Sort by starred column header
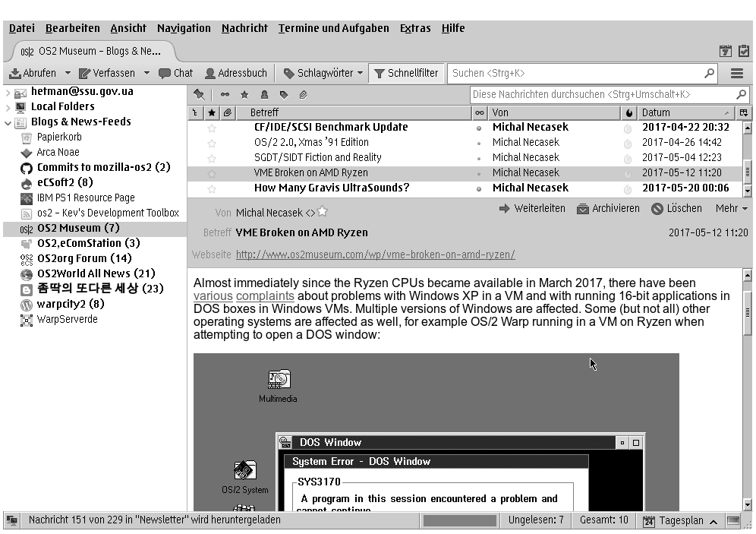756x534 pixels. pos(211,113)
